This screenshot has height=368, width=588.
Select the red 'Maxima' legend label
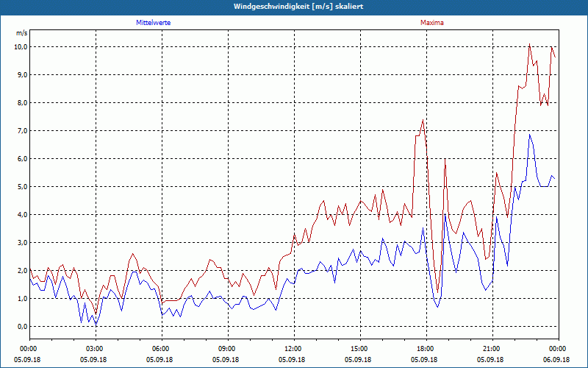pos(432,23)
